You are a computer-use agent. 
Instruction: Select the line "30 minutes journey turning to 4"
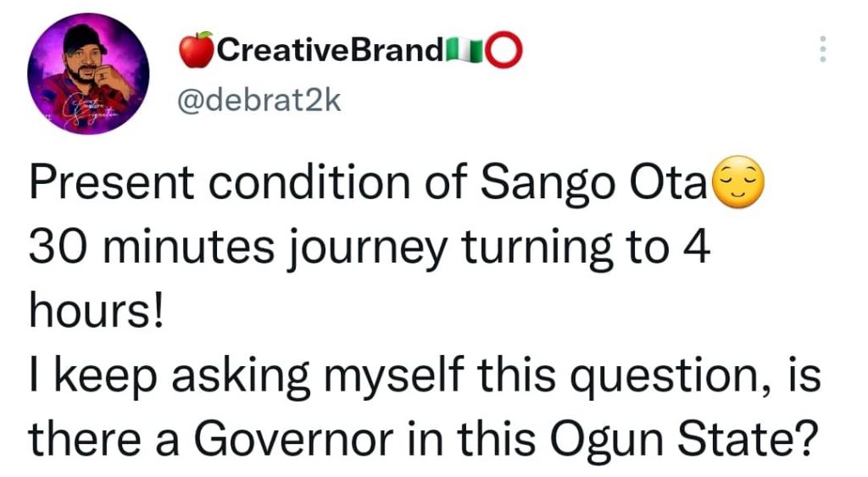(368, 247)
